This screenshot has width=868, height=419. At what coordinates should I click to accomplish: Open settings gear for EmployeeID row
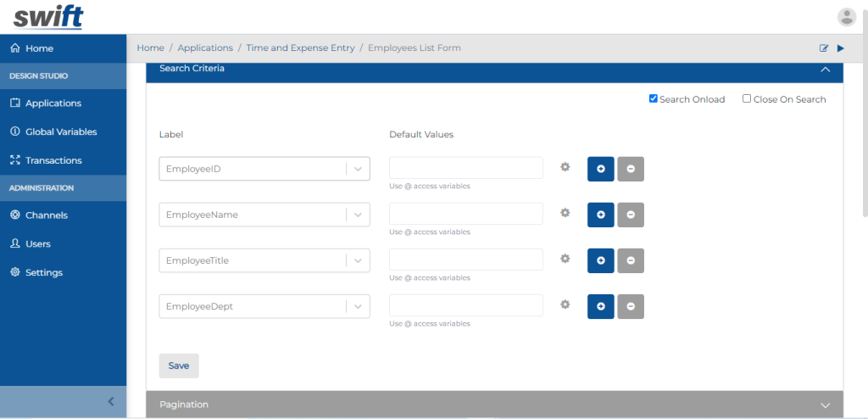565,167
